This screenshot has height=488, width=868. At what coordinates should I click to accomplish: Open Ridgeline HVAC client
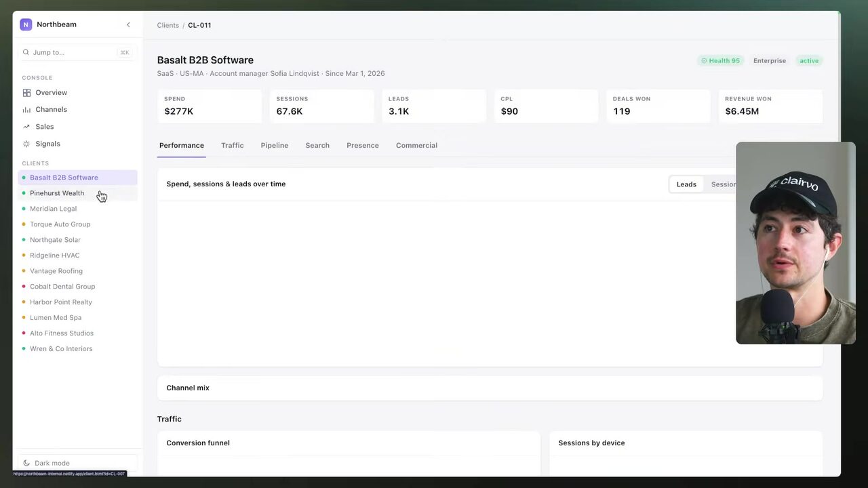[x=77, y=256]
